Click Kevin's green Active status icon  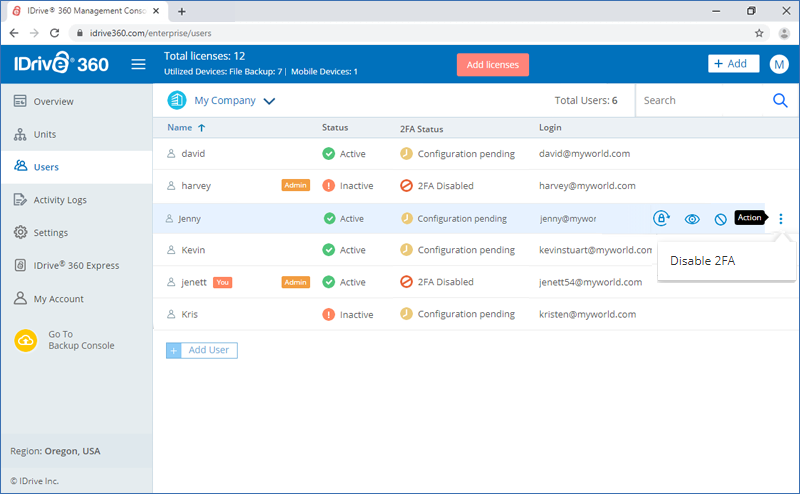point(329,250)
